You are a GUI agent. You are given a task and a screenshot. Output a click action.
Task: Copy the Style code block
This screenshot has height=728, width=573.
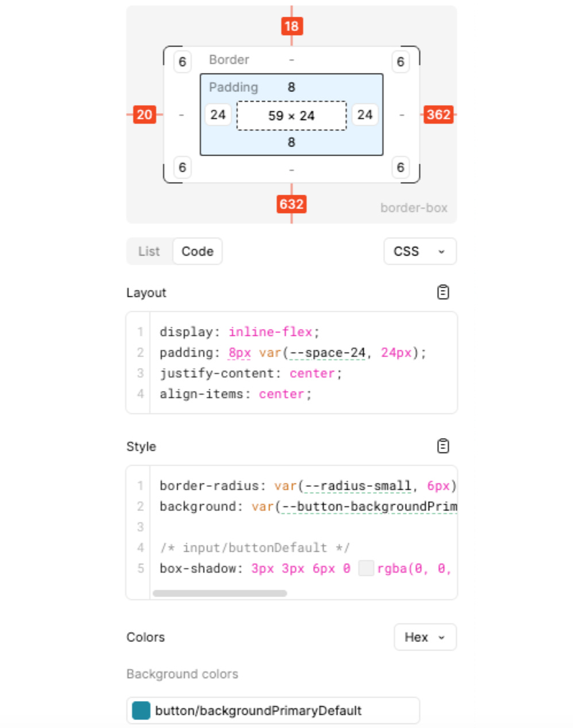click(x=443, y=446)
